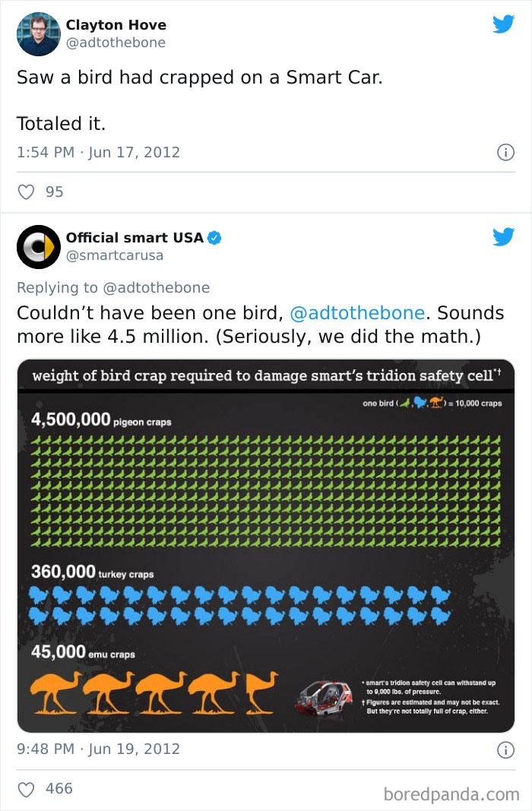Click the Twitter bird icon on the smart USA reply
Image resolution: width=532 pixels, height=811 pixels.
pyautogui.click(x=504, y=236)
